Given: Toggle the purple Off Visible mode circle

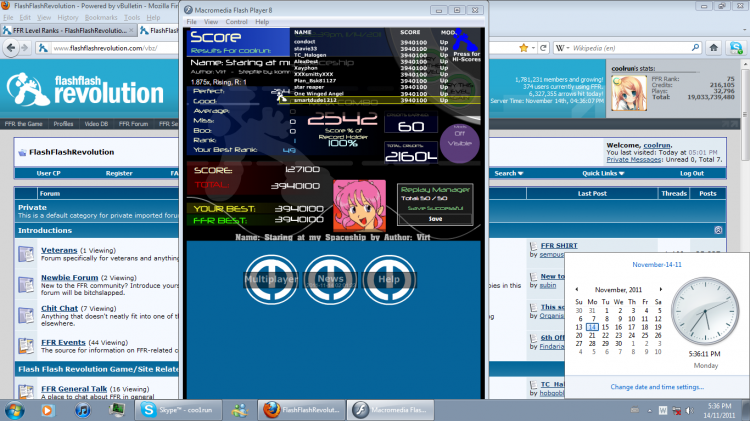Looking at the screenshot, I should point(459,143).
